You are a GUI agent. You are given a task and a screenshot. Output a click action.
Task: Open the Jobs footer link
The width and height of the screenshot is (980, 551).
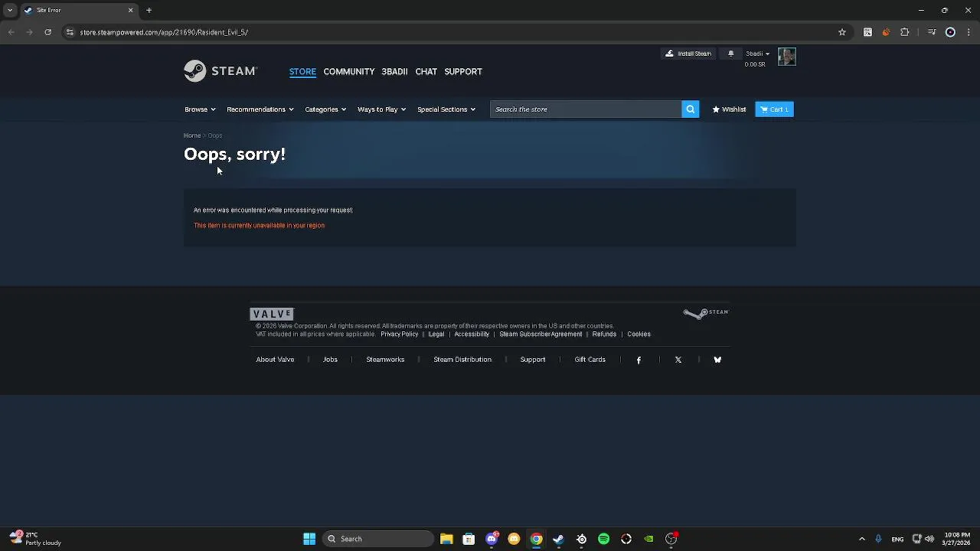[x=330, y=360]
